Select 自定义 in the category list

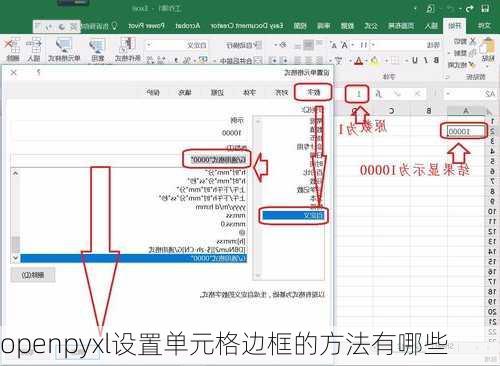coord(293,215)
